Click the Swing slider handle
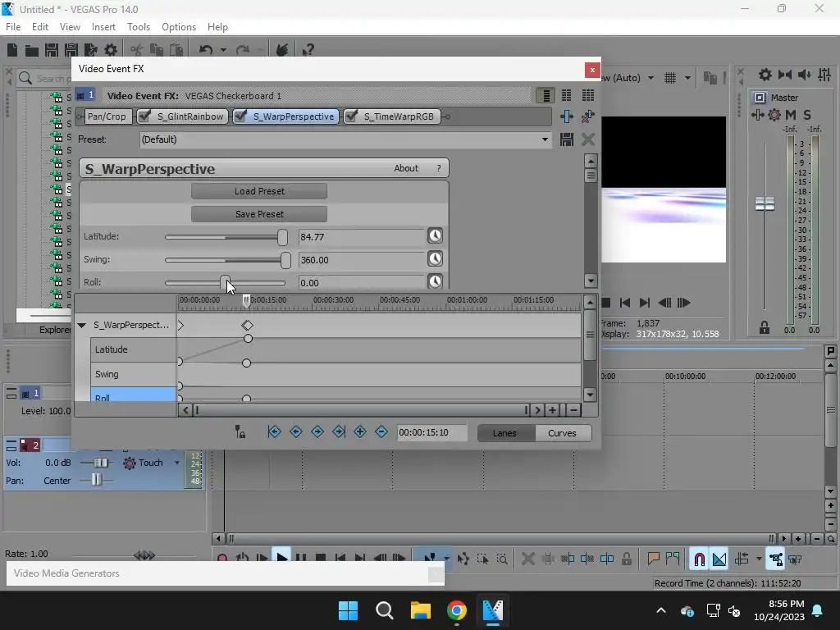 pos(285,260)
